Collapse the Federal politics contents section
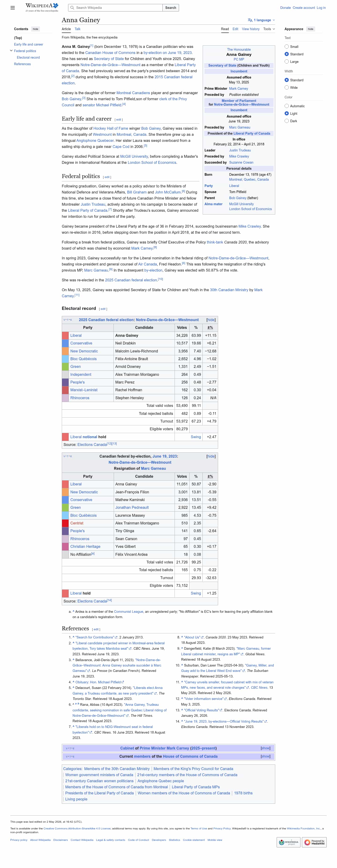This screenshot has width=337, height=868. click(11, 51)
